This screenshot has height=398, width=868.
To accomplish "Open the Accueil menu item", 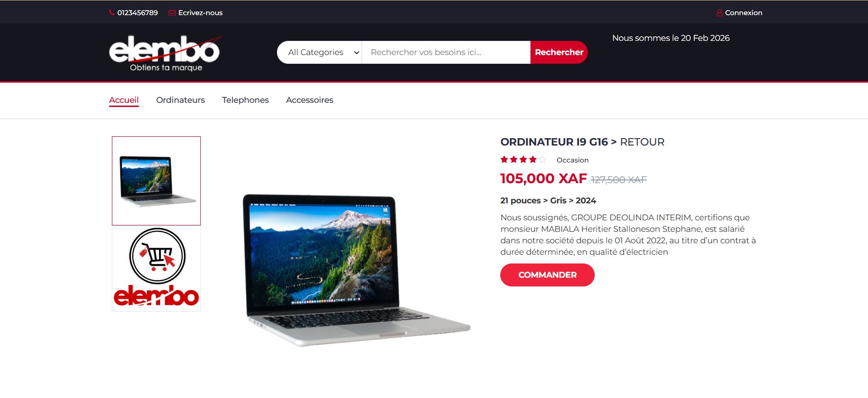I will pos(124,100).
